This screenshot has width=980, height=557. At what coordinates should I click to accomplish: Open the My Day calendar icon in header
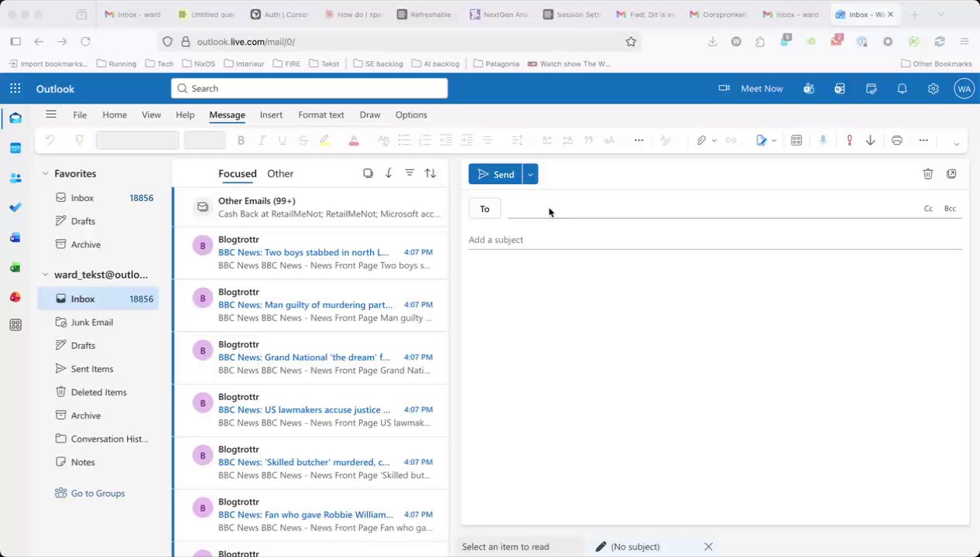tap(871, 88)
